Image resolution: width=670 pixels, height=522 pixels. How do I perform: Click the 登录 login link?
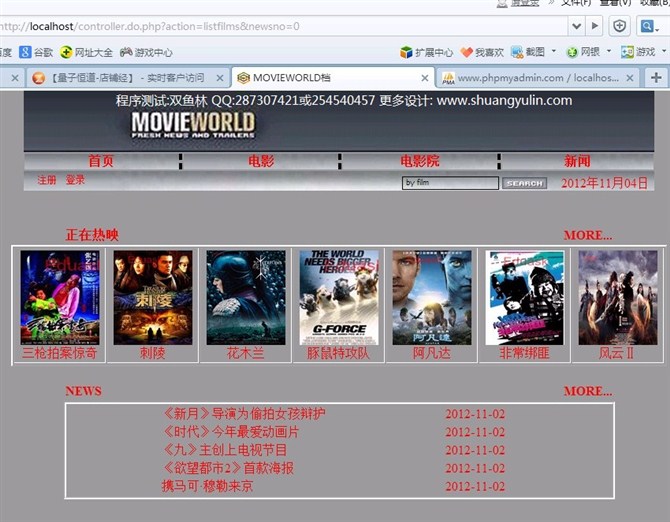[x=75, y=180]
